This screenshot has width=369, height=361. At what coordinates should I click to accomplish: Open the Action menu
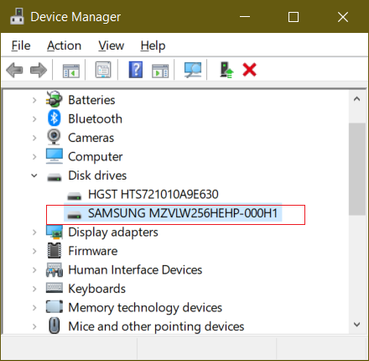(64, 46)
